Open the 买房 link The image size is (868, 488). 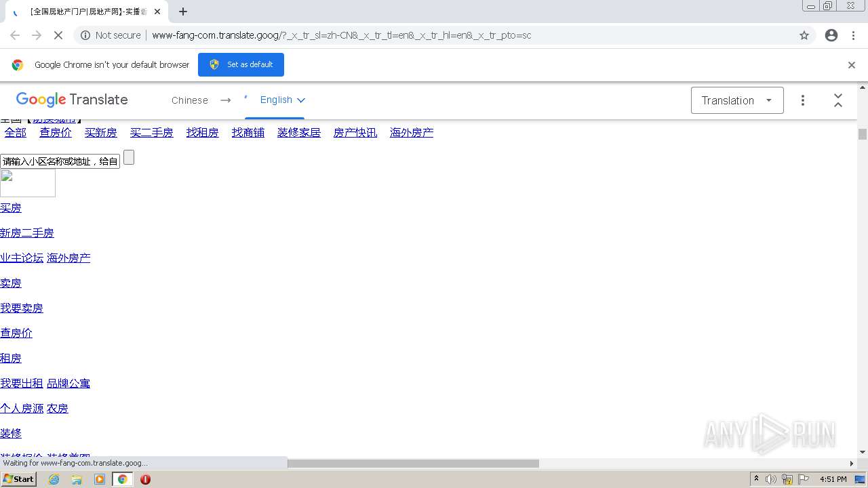click(11, 208)
